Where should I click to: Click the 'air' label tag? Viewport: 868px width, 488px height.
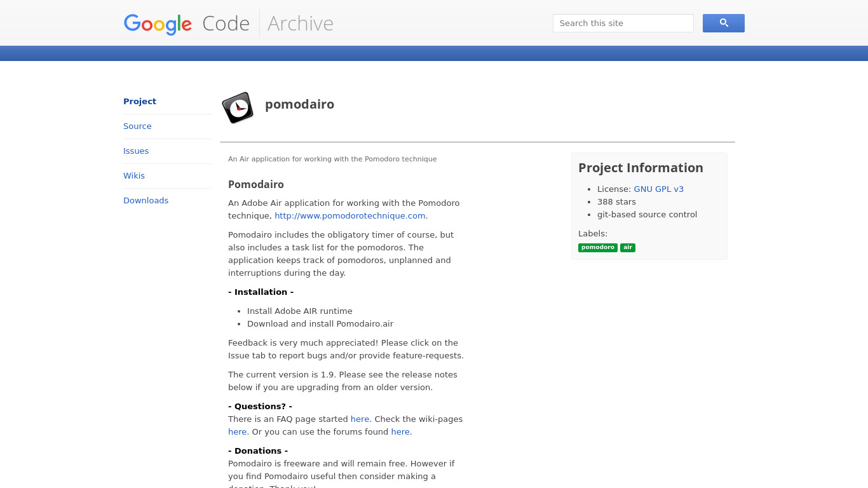pos(628,248)
